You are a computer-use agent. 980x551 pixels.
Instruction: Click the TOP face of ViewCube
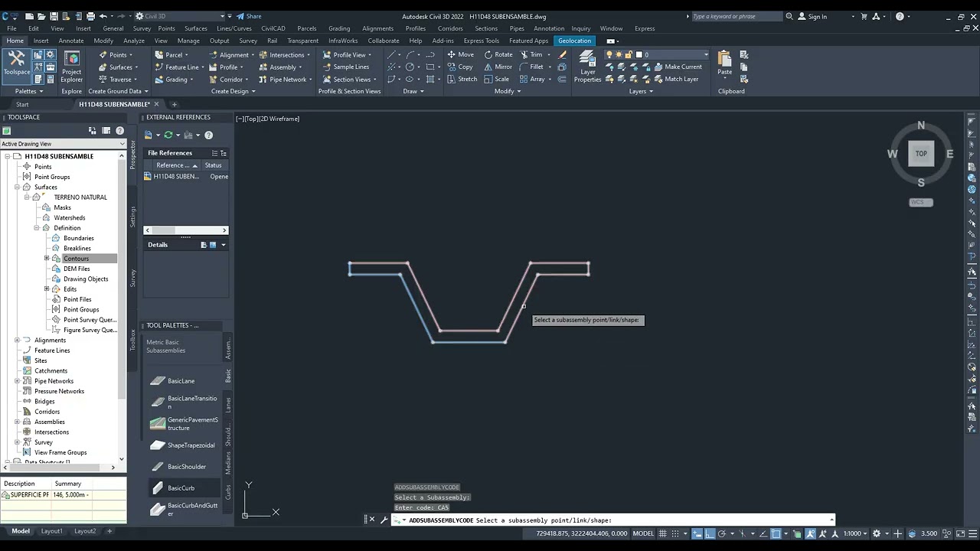921,153
